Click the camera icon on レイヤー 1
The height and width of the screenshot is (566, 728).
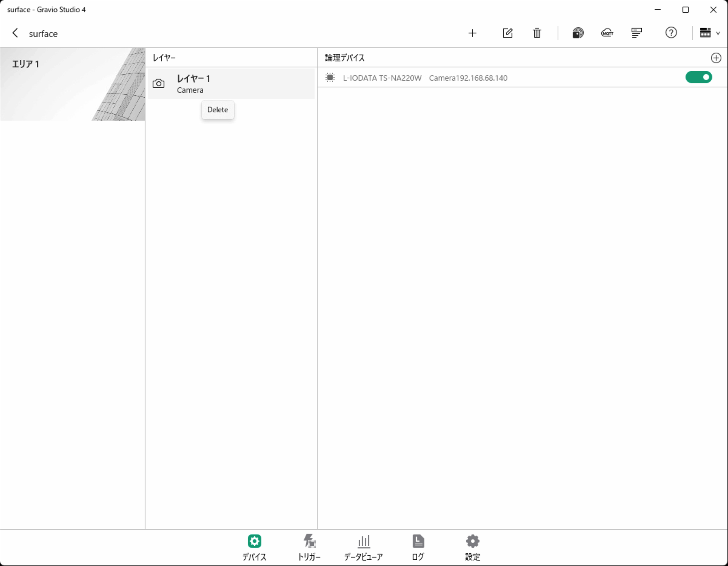pyautogui.click(x=158, y=84)
